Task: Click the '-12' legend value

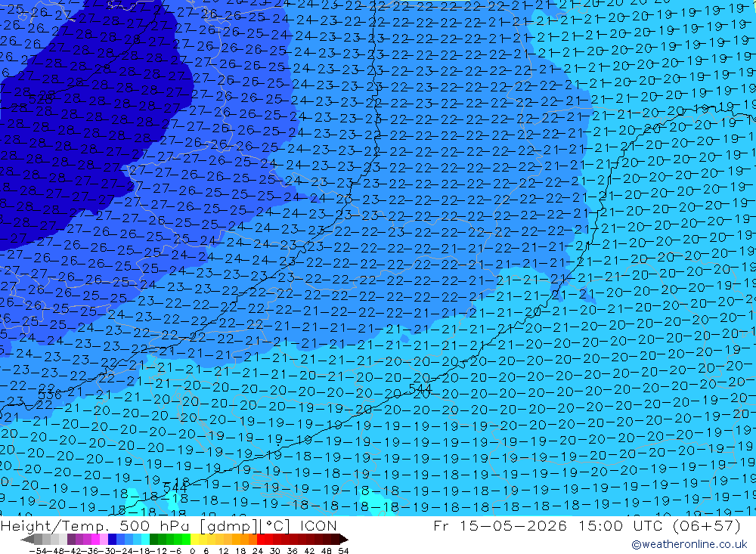Action: click(x=158, y=551)
